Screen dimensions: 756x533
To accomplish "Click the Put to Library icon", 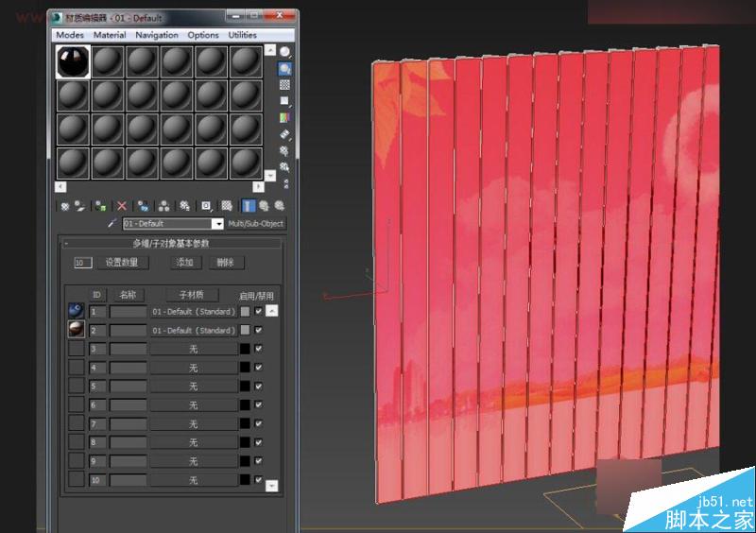I will [x=184, y=206].
